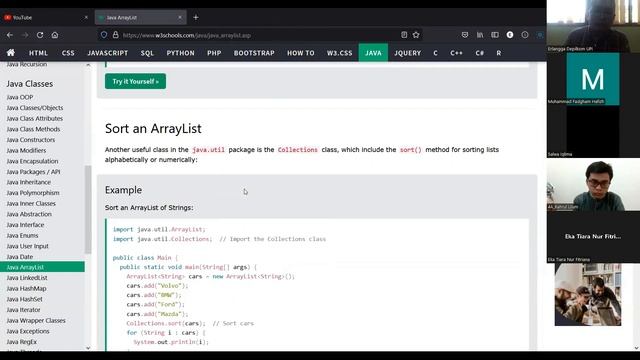Click the browser back arrow

point(10,35)
